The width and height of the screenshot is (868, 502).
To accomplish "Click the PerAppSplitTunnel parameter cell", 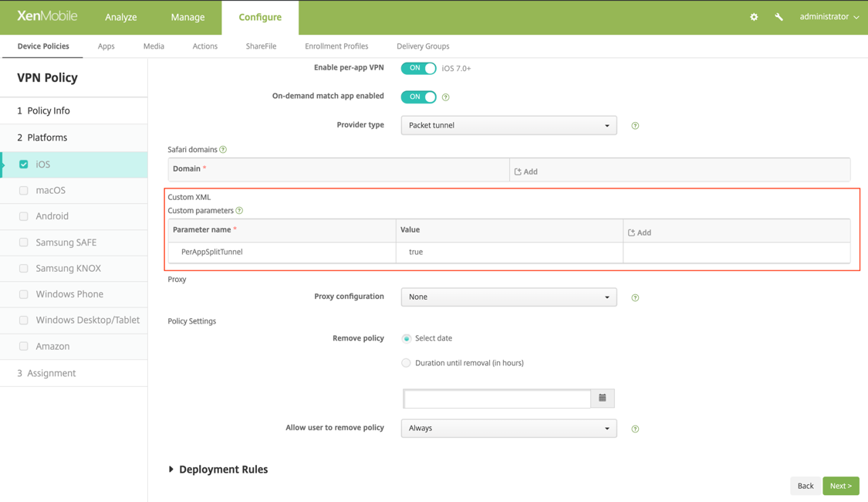I will [282, 252].
